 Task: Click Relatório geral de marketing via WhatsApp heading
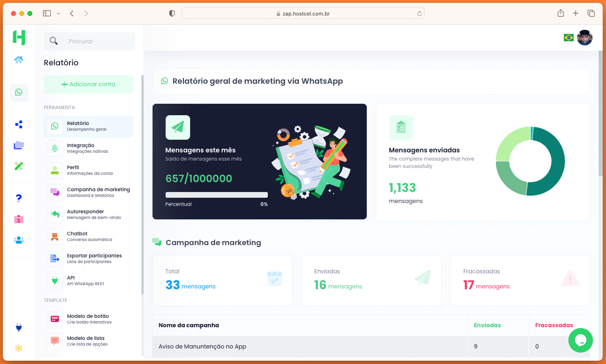click(258, 81)
